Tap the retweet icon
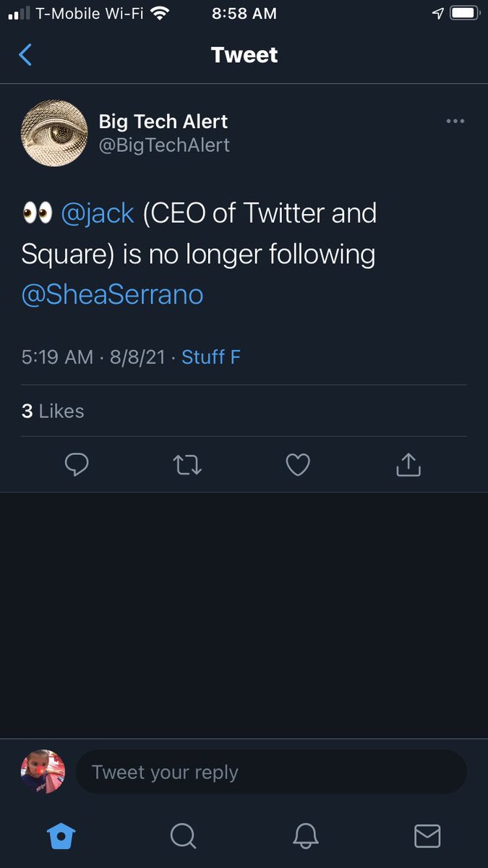The height and width of the screenshot is (868, 488). (x=188, y=465)
